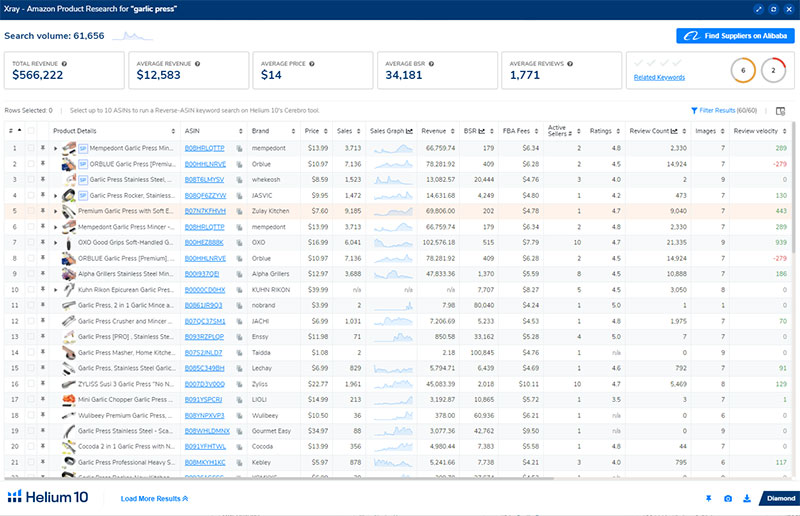Pin the Mempedont Garlic Press row 1

(x=43, y=148)
